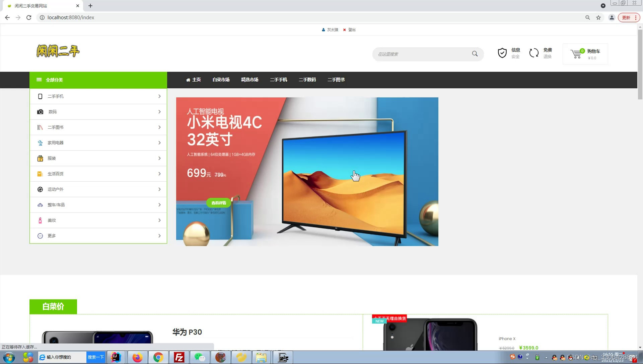Click the phone icon beside 二手手机
This screenshot has width=643, height=364.
point(40,96)
